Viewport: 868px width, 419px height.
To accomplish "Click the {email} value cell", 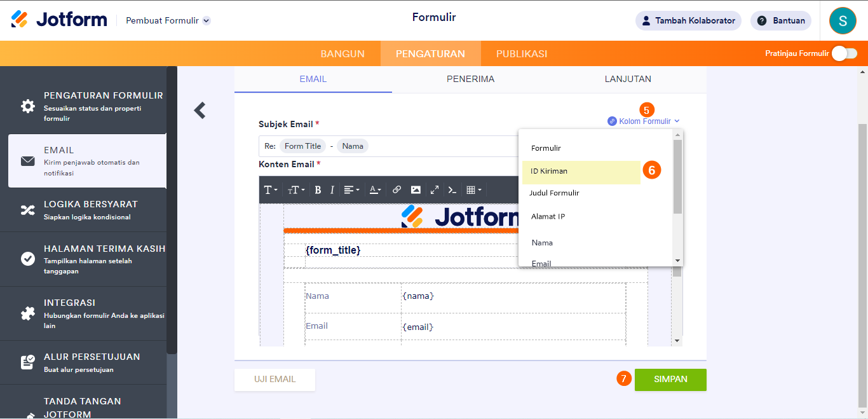I will tap(513, 326).
